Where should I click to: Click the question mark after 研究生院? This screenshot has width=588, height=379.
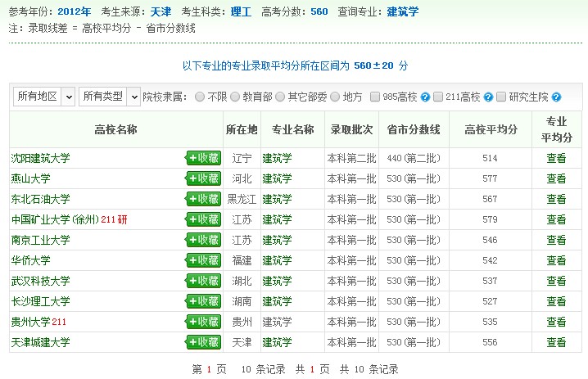(556, 97)
